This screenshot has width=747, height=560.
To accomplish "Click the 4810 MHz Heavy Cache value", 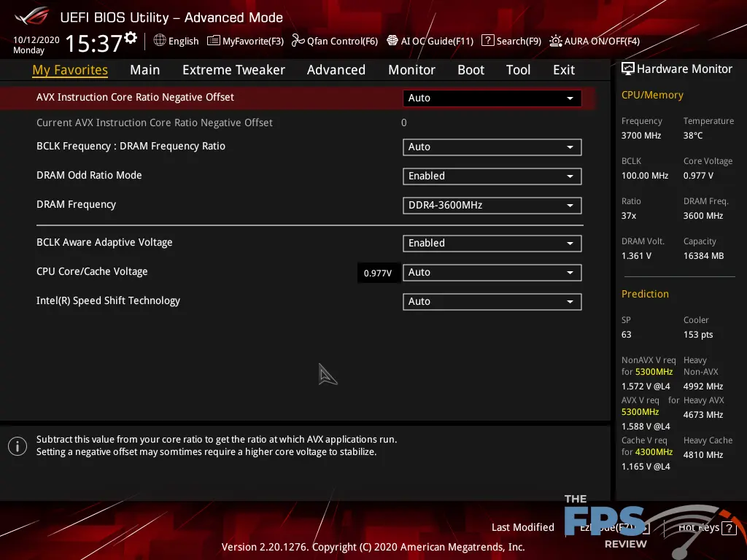I will click(703, 455).
